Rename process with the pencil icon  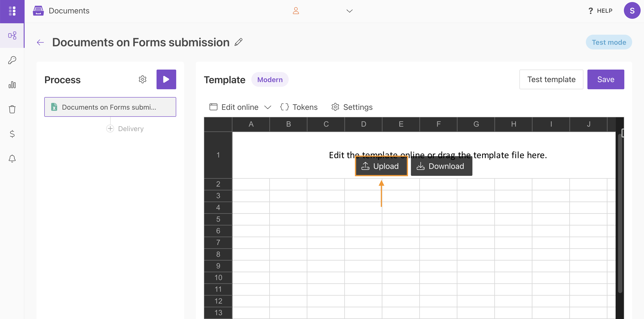tap(239, 42)
